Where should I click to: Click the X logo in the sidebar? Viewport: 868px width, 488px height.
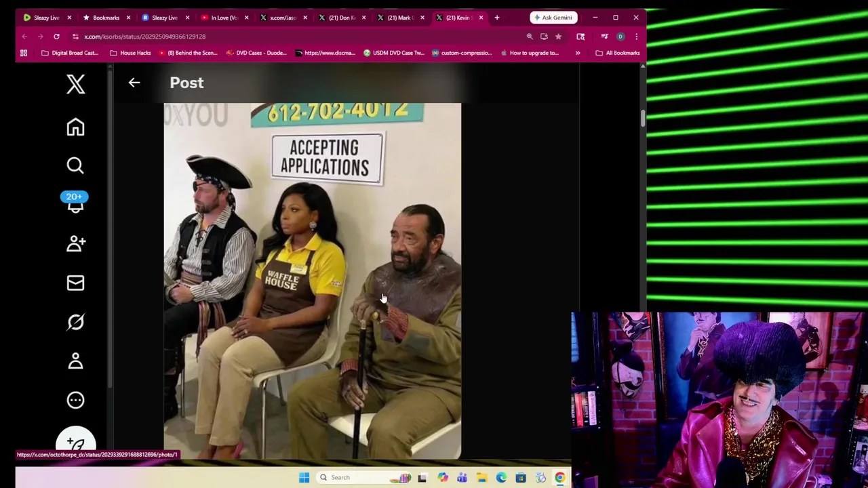click(75, 85)
